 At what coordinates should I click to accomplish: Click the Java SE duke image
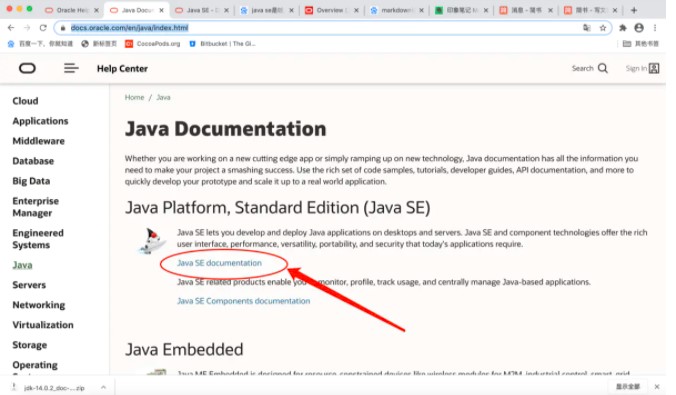[153, 241]
